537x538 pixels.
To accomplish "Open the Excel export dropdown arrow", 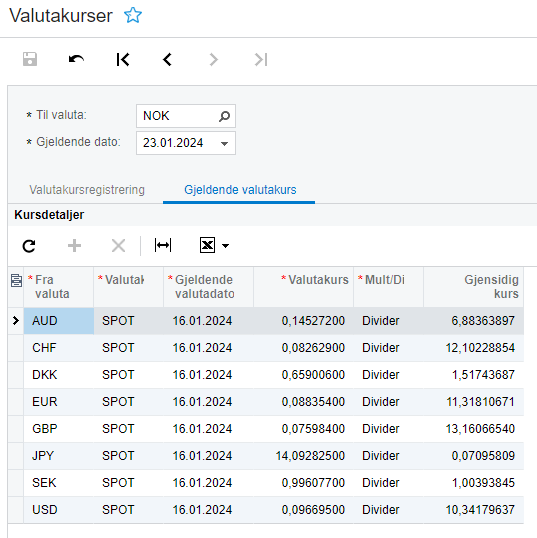I will (225, 246).
